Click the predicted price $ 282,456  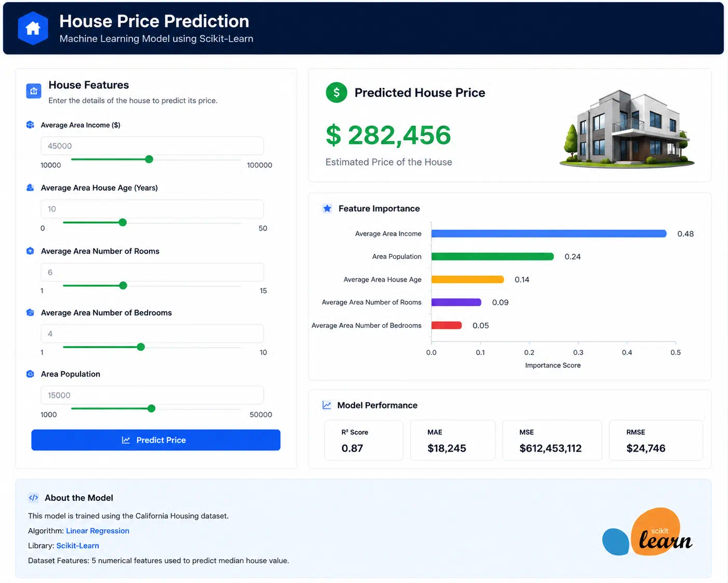tap(388, 135)
